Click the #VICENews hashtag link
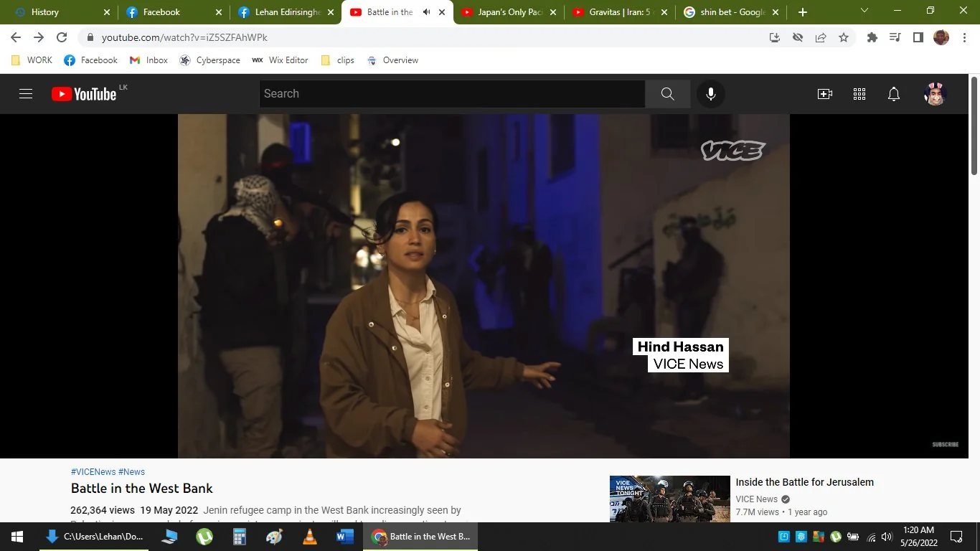The height and width of the screenshot is (551, 980). coord(93,472)
